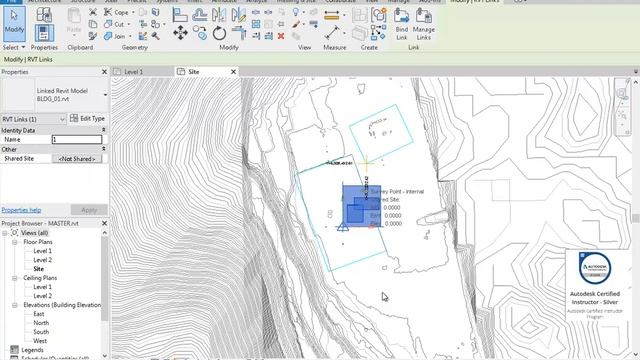Image resolution: width=640 pixels, height=360 pixels.
Task: Click the Cut geometry tool
Action: coord(114,24)
